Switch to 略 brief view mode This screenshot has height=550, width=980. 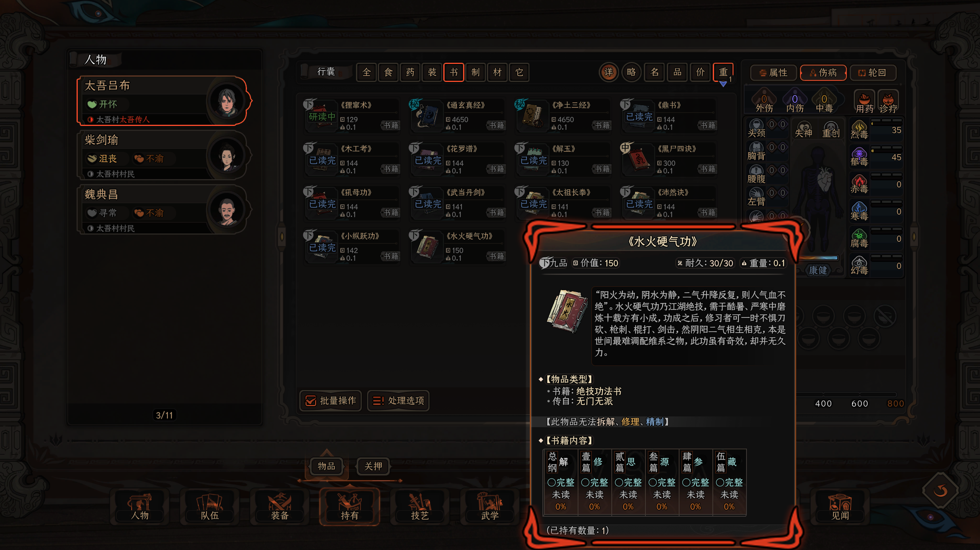631,72
